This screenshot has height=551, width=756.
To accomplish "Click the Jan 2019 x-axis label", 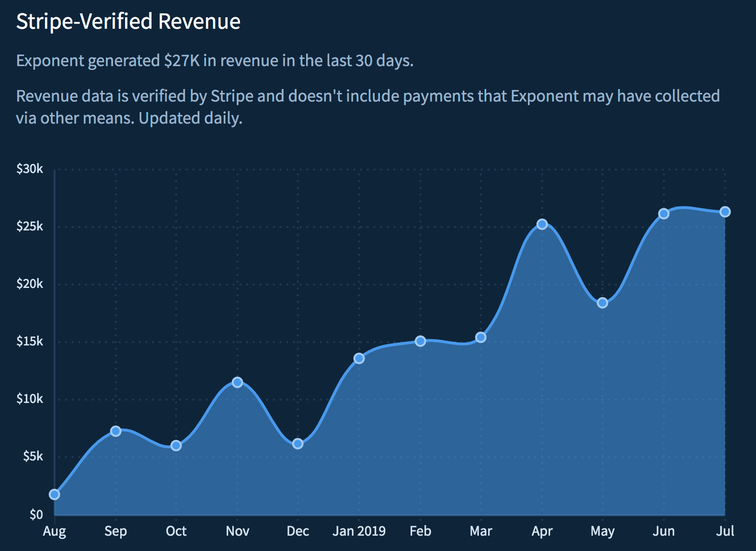I will (x=359, y=531).
